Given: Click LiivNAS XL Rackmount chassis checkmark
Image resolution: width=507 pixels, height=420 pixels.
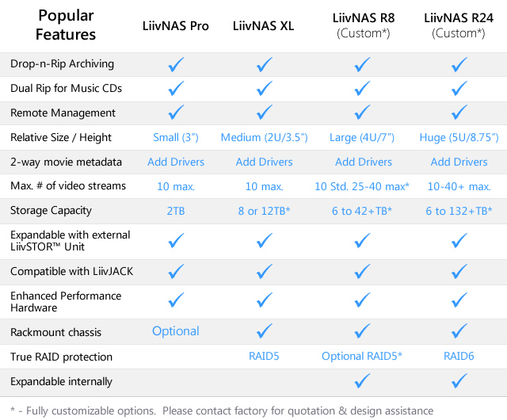Looking at the screenshot, I should click(x=265, y=331).
